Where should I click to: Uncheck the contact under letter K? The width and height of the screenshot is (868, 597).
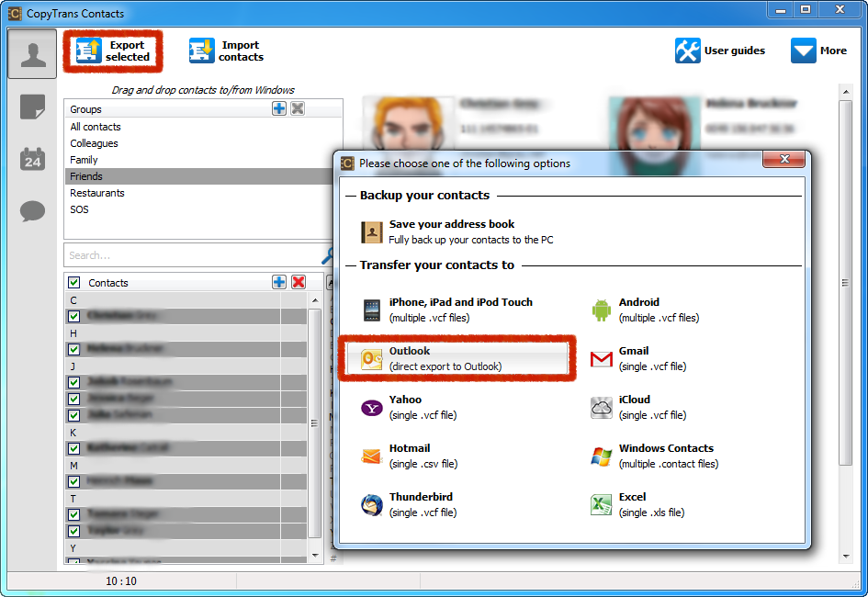pos(74,448)
